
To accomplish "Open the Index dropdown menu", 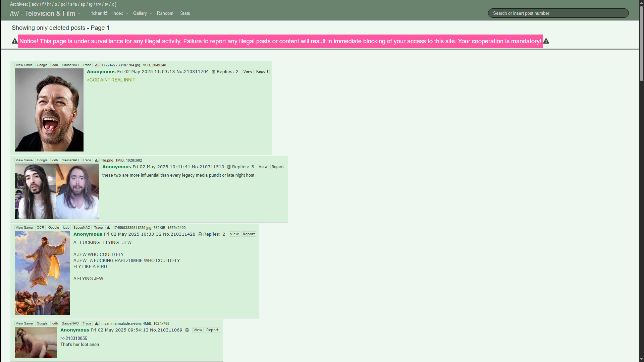I will [x=120, y=13].
